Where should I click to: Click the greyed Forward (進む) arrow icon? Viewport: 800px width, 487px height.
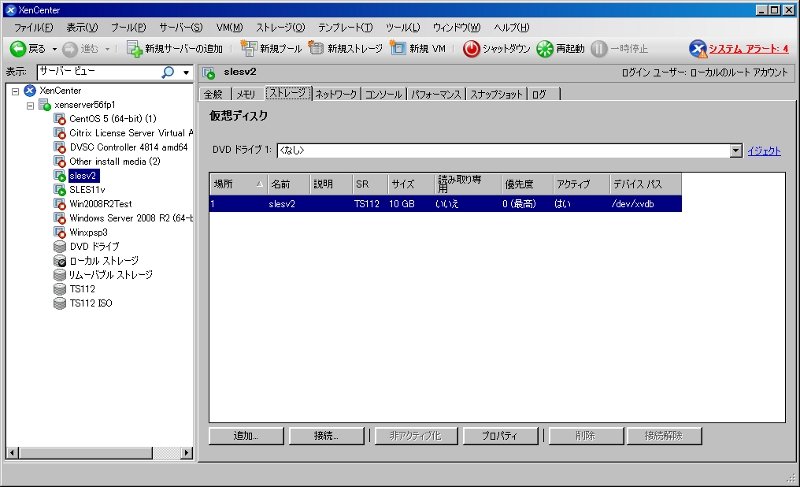point(70,49)
